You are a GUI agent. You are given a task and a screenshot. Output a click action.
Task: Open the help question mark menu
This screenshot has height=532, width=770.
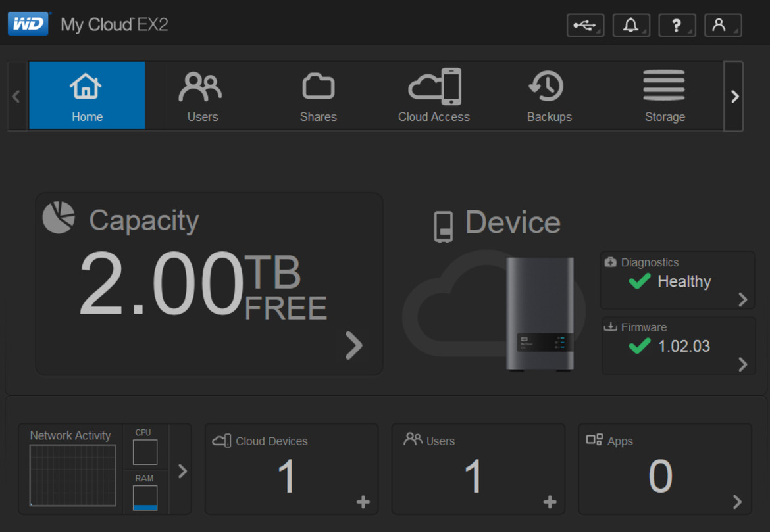click(x=677, y=25)
